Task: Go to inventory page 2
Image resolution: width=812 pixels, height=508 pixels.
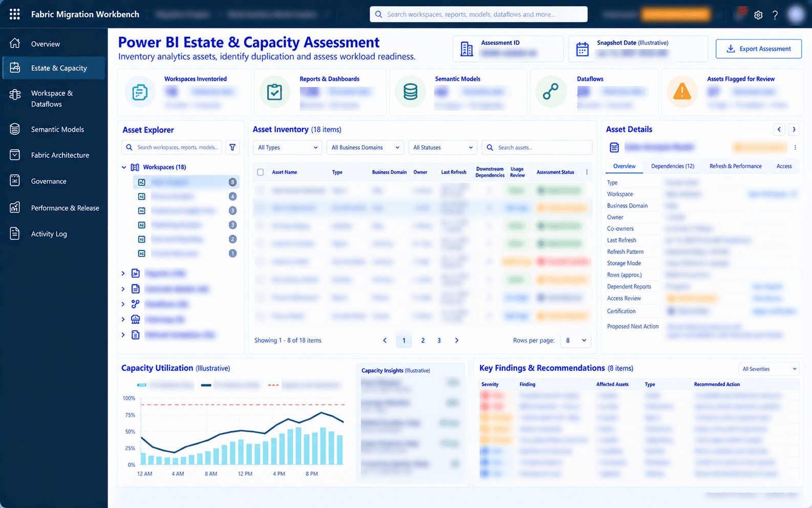Action: point(423,341)
